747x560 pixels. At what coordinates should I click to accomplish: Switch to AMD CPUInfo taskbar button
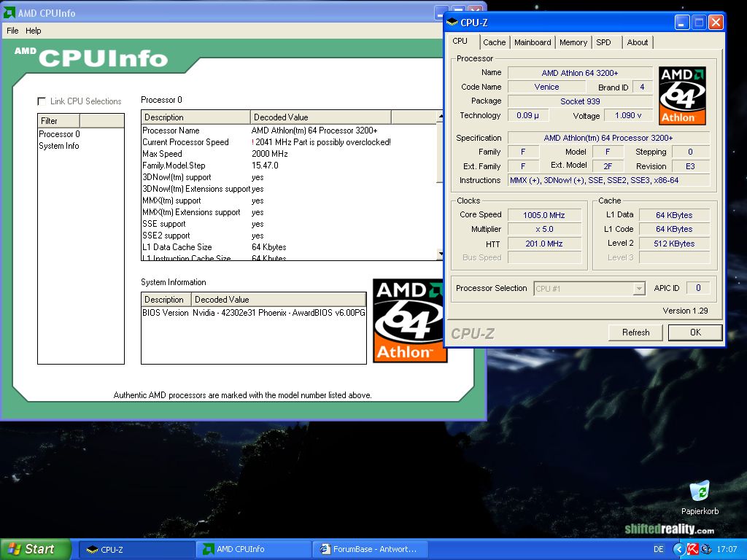pos(253,550)
